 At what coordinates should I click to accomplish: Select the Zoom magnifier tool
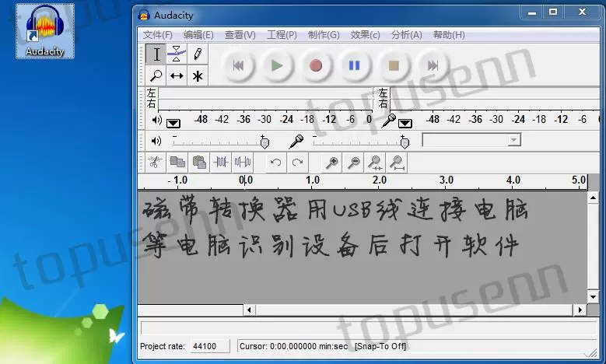click(156, 75)
